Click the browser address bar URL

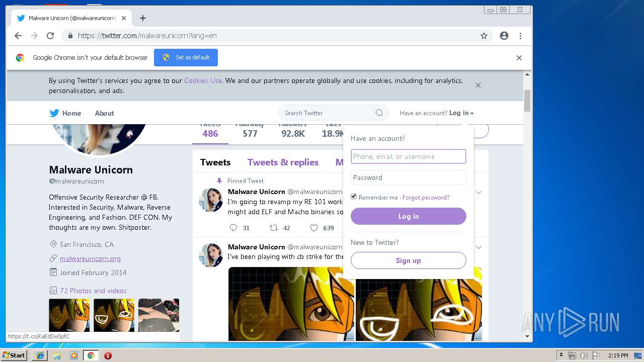147,36
